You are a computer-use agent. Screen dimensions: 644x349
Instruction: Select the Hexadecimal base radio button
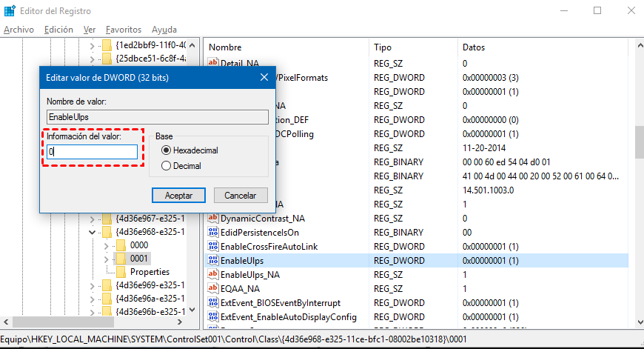pos(167,150)
